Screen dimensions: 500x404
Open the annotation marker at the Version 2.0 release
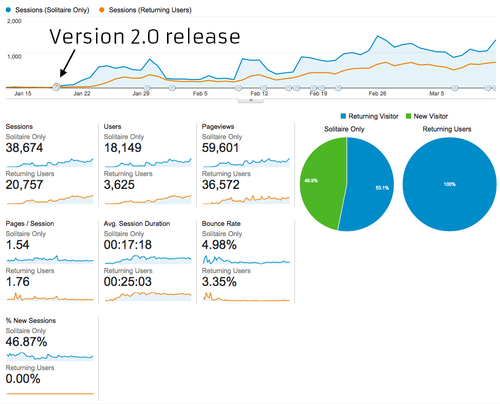[x=56, y=87]
